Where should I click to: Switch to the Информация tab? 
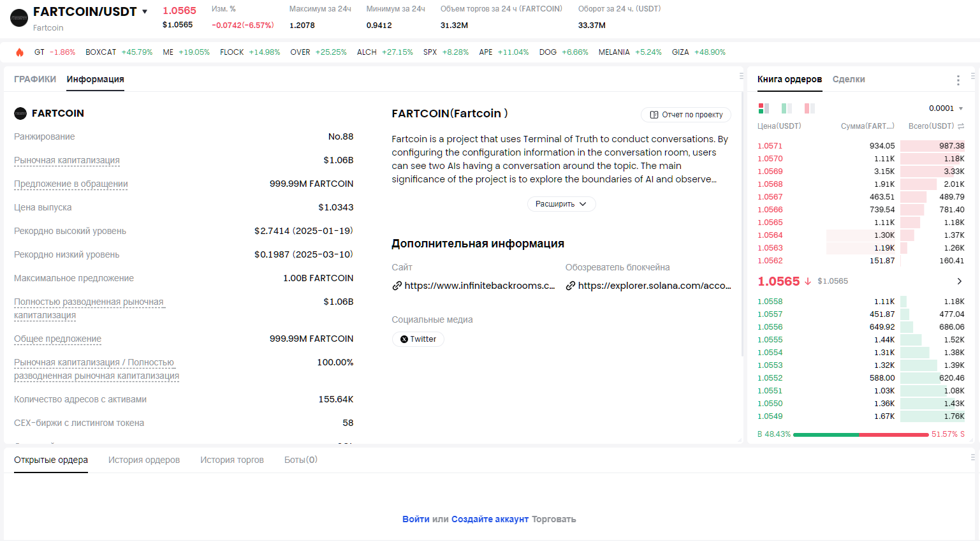click(96, 79)
